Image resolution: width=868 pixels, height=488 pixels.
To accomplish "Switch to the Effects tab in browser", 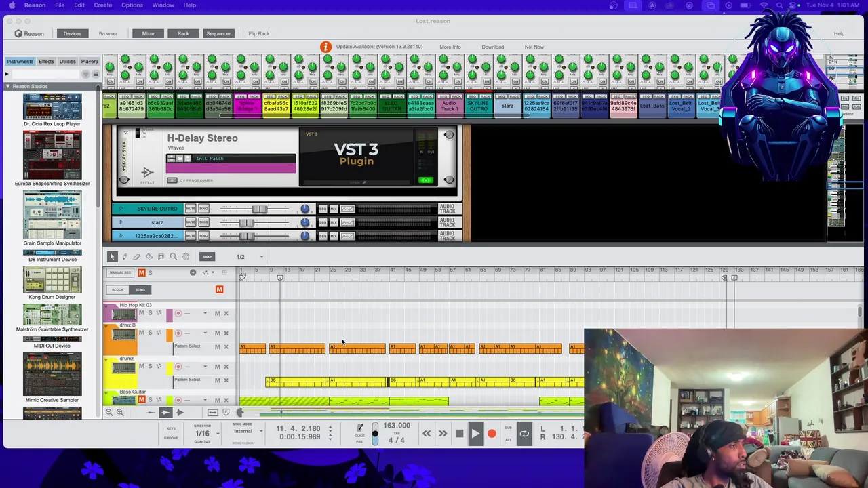I will [46, 62].
